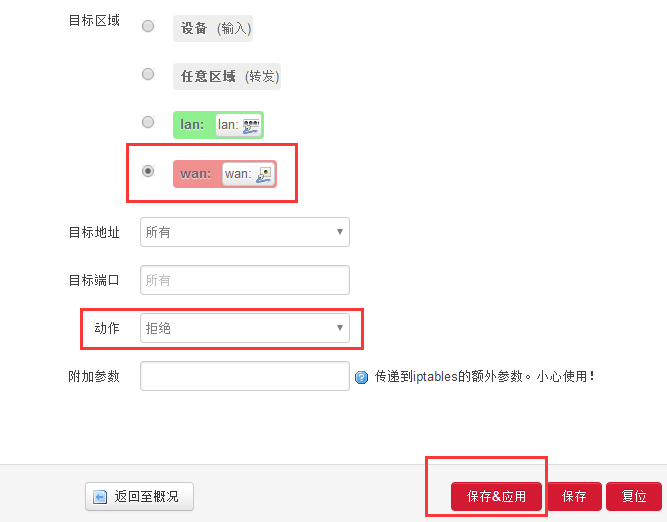Select the 任意区域 (转发) radio button

[148, 74]
